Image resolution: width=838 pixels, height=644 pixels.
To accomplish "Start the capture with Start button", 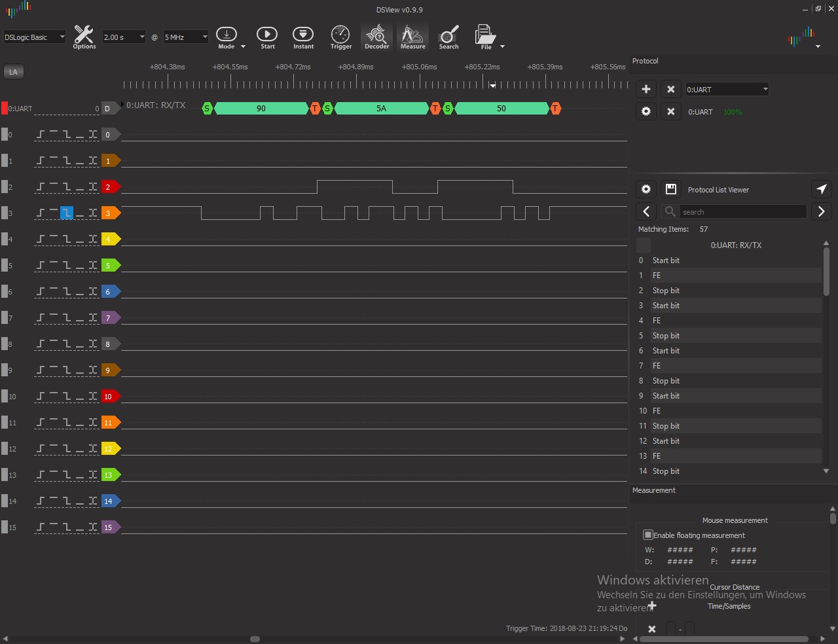I will (267, 37).
